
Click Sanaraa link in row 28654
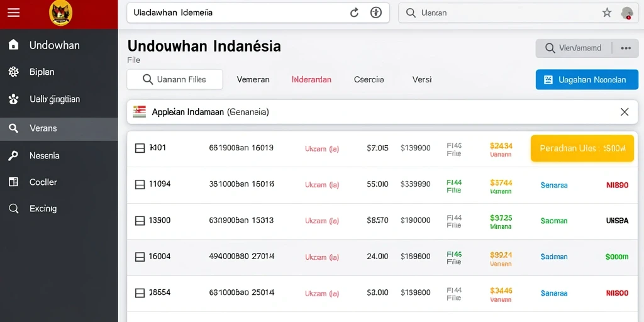pos(554,293)
